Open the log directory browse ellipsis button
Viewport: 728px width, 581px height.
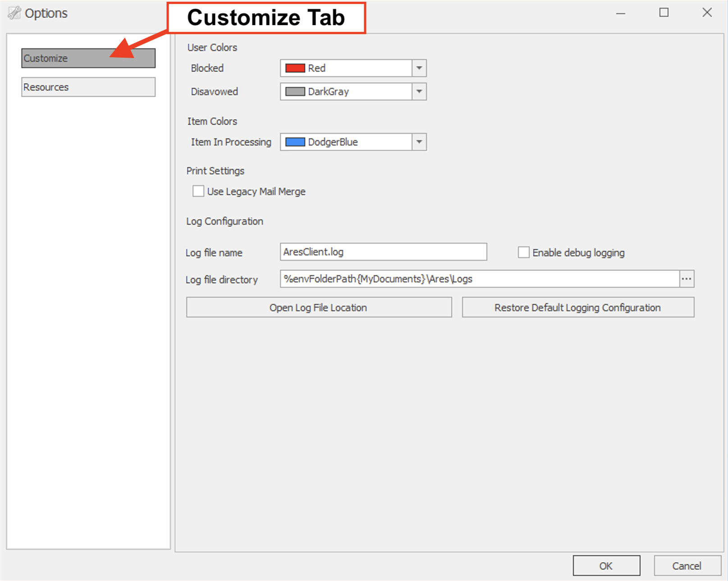[x=687, y=279]
